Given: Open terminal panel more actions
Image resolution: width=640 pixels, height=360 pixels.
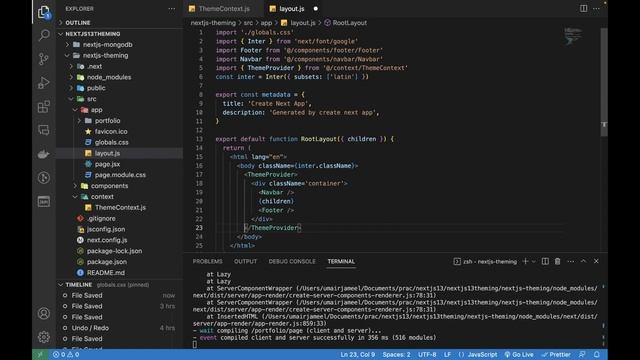Looking at the screenshot, I should (x=571, y=261).
